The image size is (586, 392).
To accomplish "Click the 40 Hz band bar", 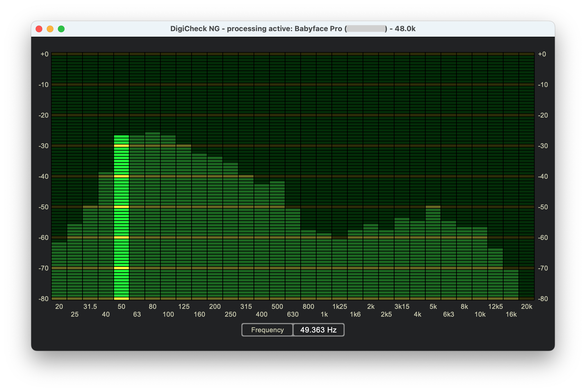I will [106, 236].
